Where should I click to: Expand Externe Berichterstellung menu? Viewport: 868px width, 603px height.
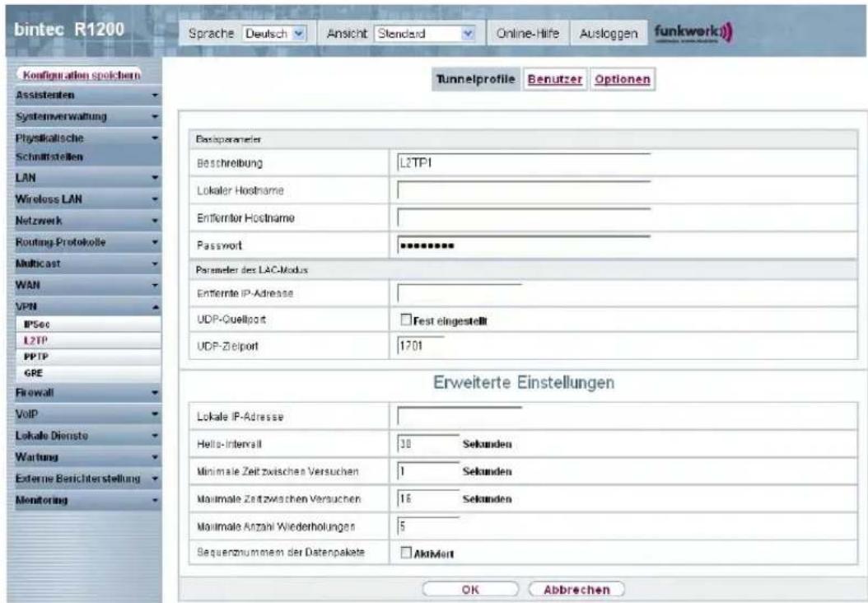tap(87, 479)
